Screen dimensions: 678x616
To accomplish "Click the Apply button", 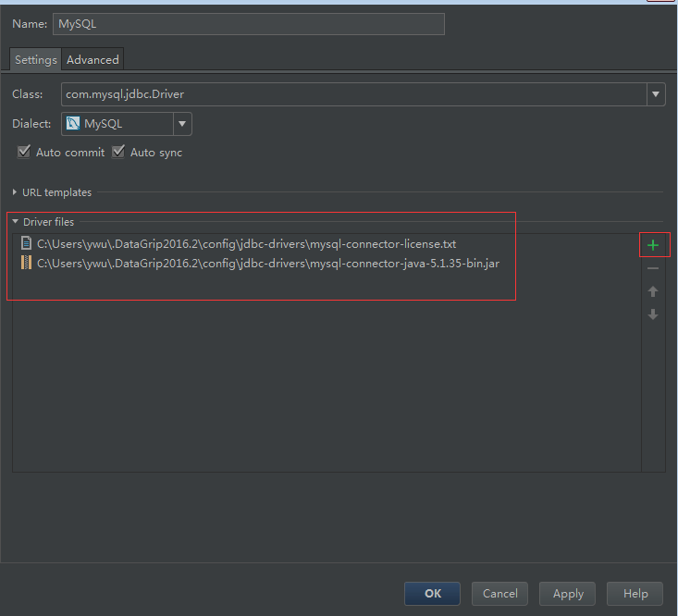I will pyautogui.click(x=568, y=594).
